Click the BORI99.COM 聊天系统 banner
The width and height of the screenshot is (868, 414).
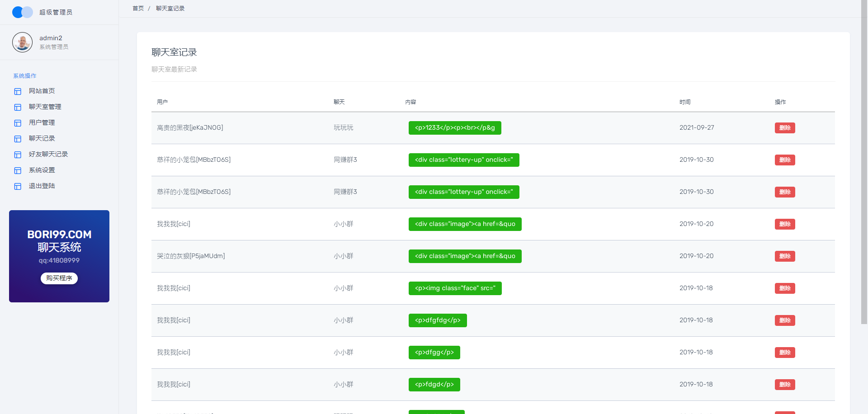(x=59, y=256)
